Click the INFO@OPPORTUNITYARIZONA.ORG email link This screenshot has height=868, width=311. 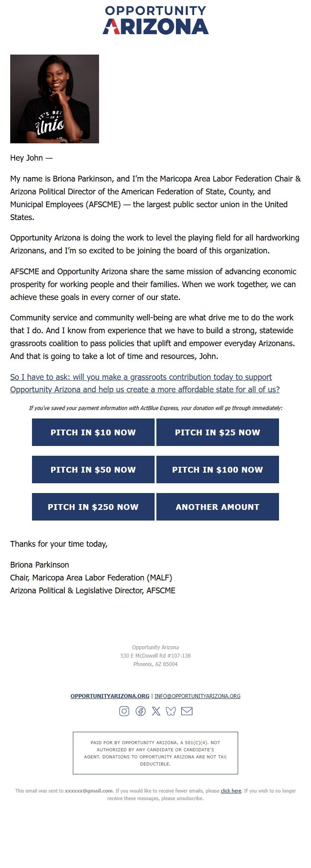[x=197, y=696]
